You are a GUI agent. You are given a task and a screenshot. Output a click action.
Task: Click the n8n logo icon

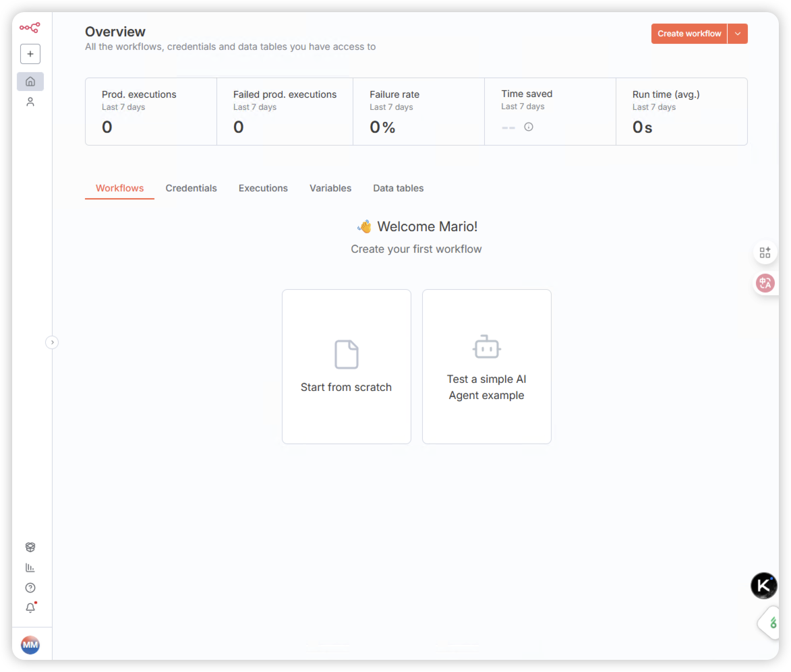click(30, 28)
